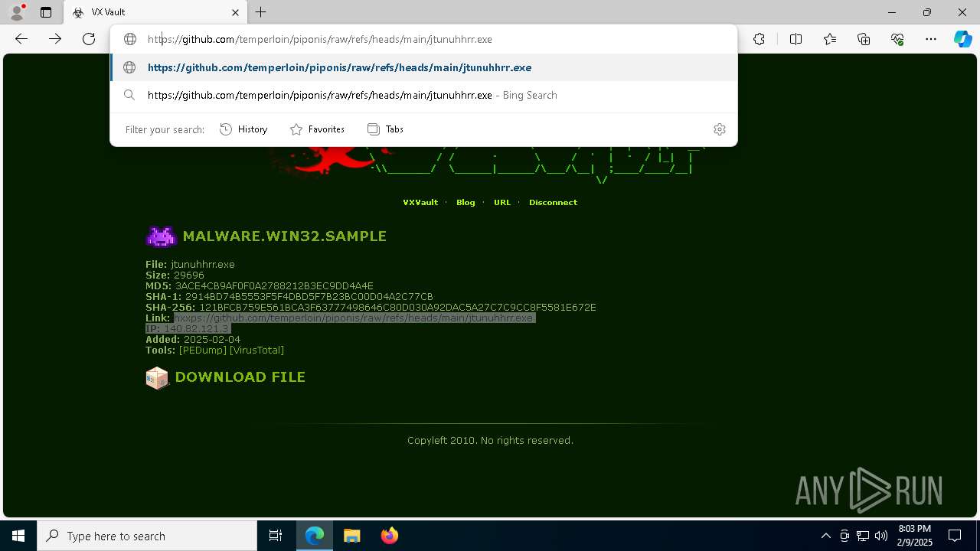
Task: Open the volume tray icon
Action: 881,536
